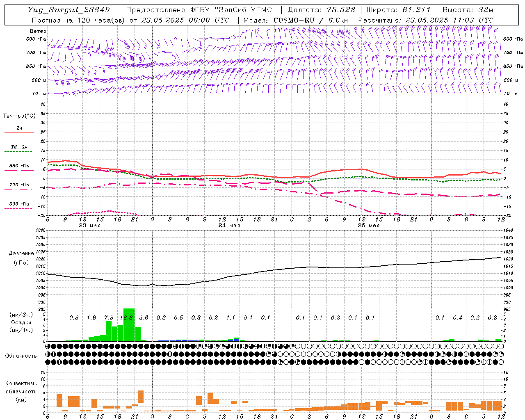Click the Осадки precipitation label
Viewport: 525px width, 420px height.
[21, 322]
